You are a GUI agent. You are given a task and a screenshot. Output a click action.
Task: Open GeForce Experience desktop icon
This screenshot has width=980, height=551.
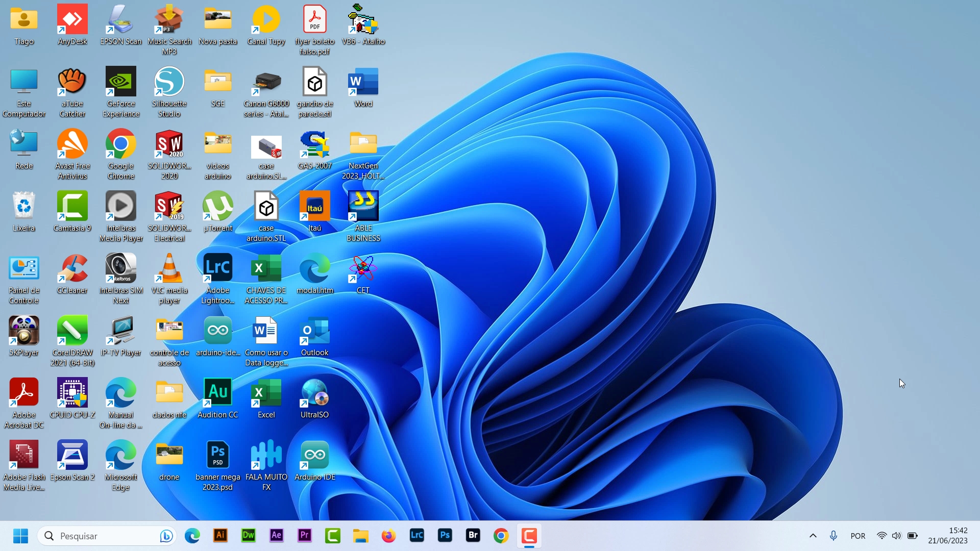click(x=120, y=92)
